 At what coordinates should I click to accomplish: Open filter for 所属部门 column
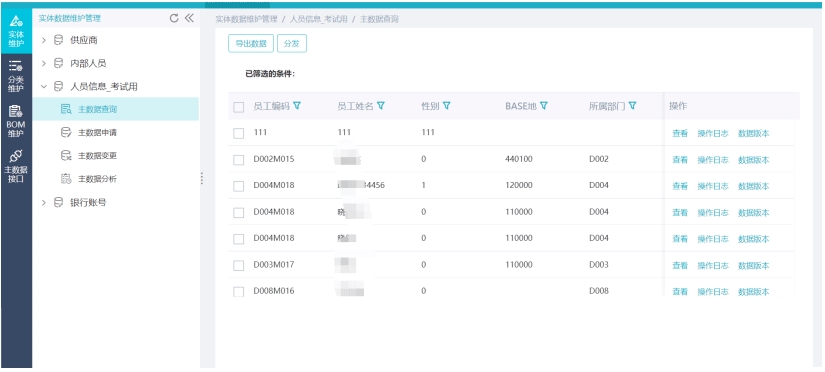632,106
